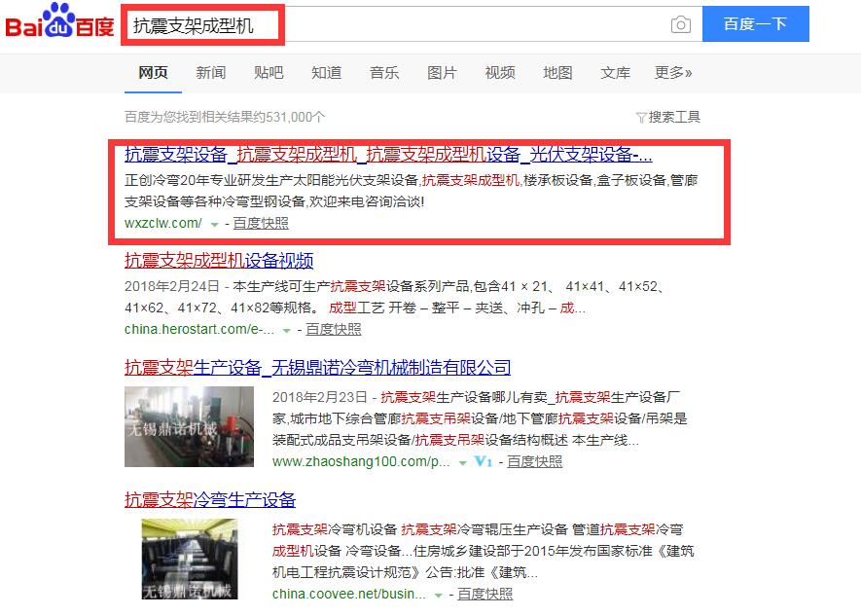Switch to the 图片 tab

tap(442, 73)
